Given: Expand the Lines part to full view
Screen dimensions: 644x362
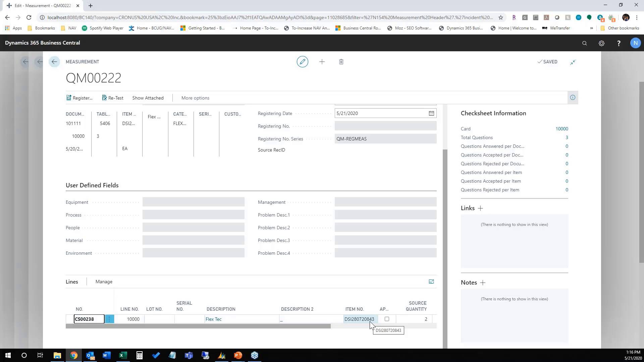Looking at the screenshot, I should [x=431, y=282].
